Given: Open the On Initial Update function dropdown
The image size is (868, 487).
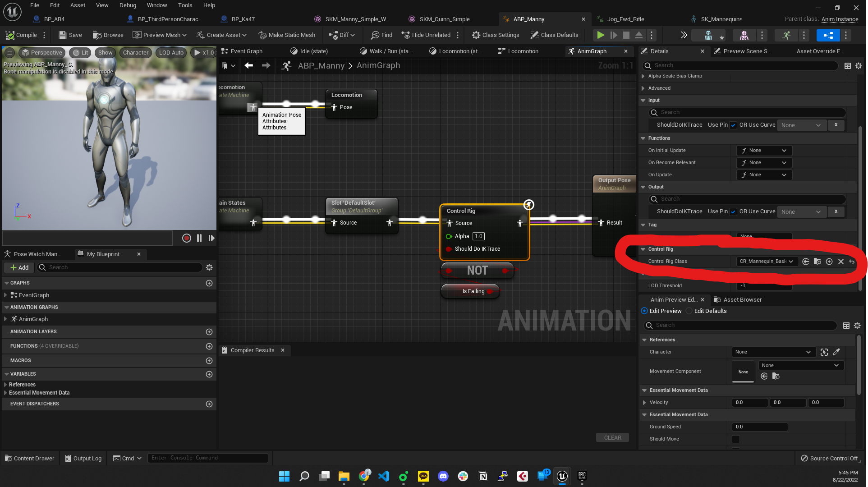Looking at the screenshot, I should pyautogui.click(x=764, y=151).
